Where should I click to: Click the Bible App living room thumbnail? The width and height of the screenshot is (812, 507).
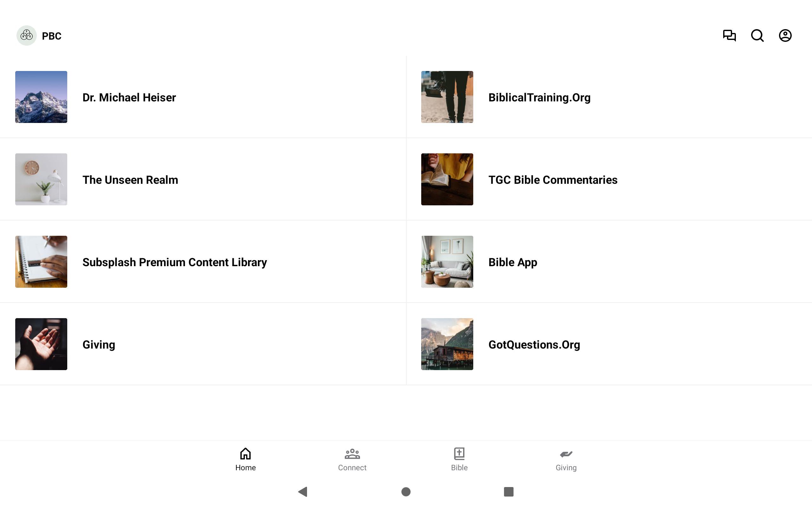pyautogui.click(x=447, y=261)
